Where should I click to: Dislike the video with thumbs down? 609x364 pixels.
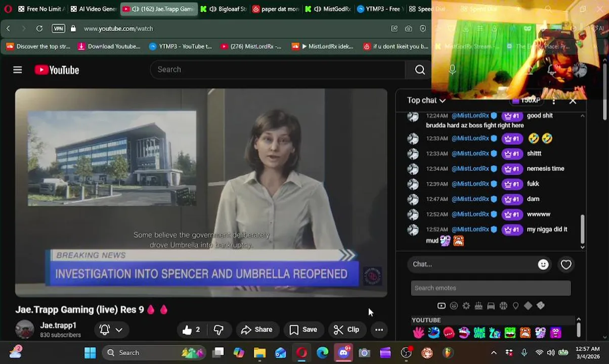coord(219,330)
